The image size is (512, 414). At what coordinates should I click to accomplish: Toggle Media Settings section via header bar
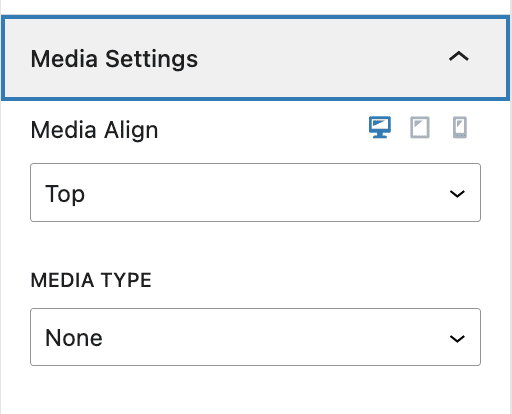pos(255,58)
